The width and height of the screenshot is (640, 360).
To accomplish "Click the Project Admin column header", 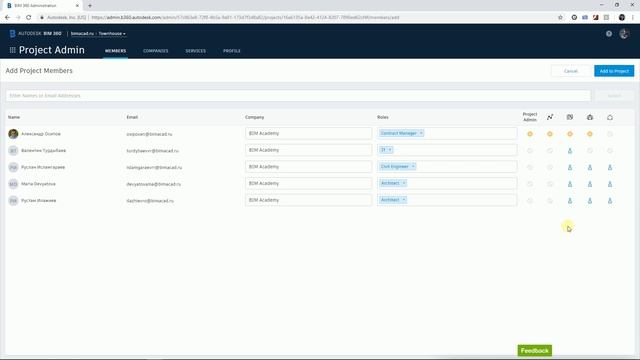I will [x=530, y=117].
